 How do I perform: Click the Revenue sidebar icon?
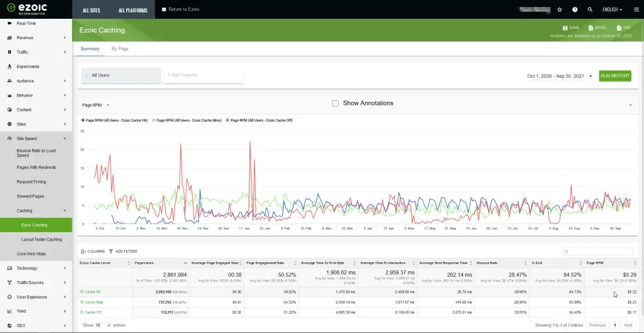tap(10, 38)
